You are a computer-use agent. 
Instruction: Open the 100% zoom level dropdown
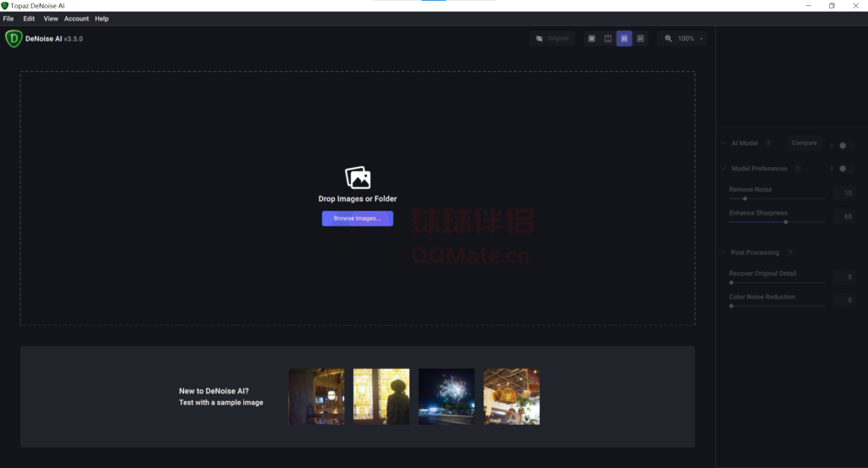pyautogui.click(x=701, y=39)
